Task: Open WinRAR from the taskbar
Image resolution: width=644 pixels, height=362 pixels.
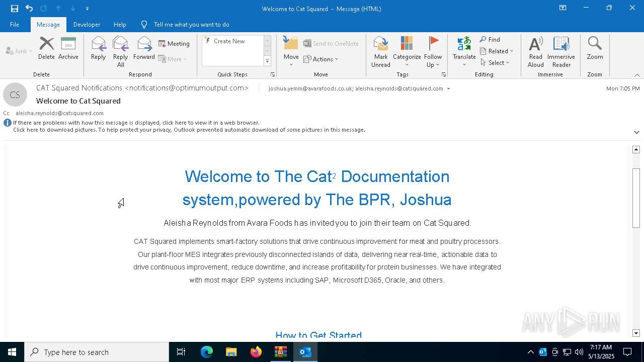Action: [280, 352]
